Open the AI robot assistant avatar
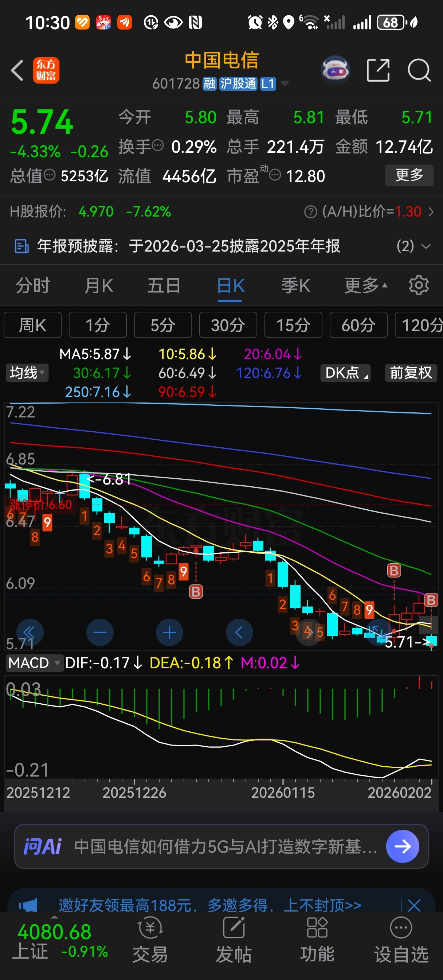Screen dimensions: 443x980 (335, 70)
